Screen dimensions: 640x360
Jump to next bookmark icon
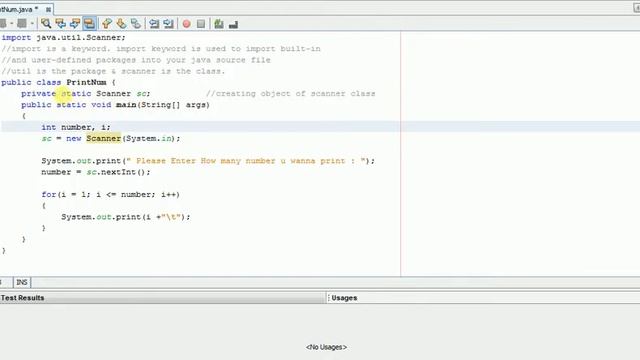pyautogui.click(x=121, y=24)
